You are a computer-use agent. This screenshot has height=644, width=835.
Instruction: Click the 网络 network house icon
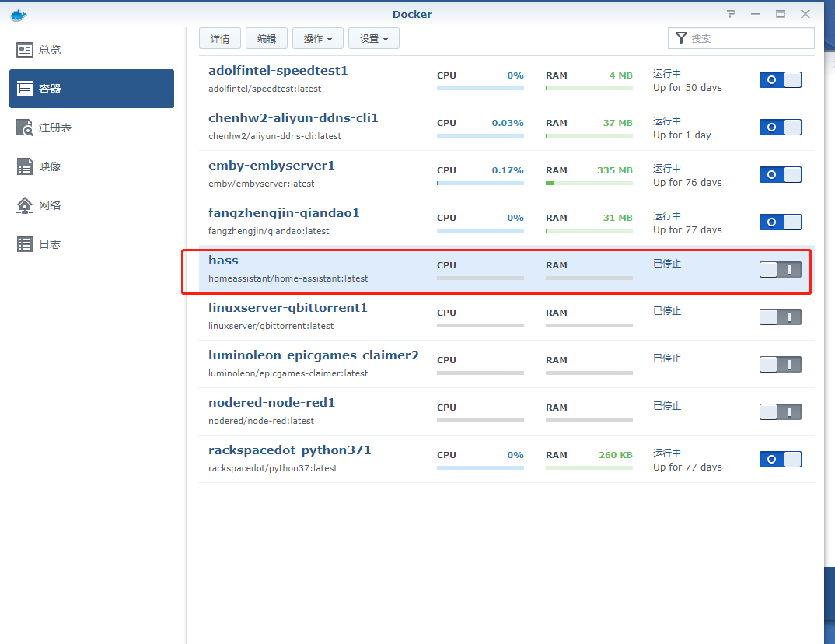pos(25,205)
